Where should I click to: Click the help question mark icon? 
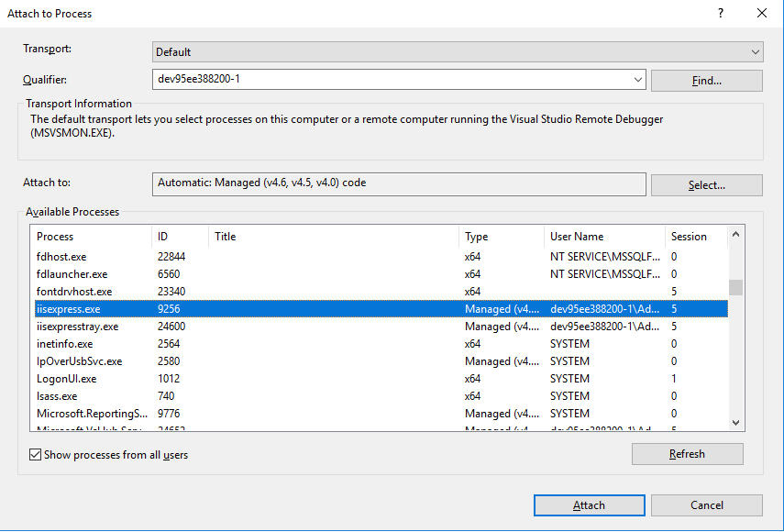[x=721, y=13]
